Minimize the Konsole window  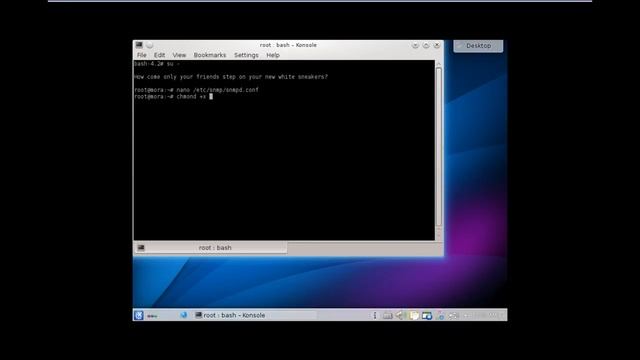point(415,45)
